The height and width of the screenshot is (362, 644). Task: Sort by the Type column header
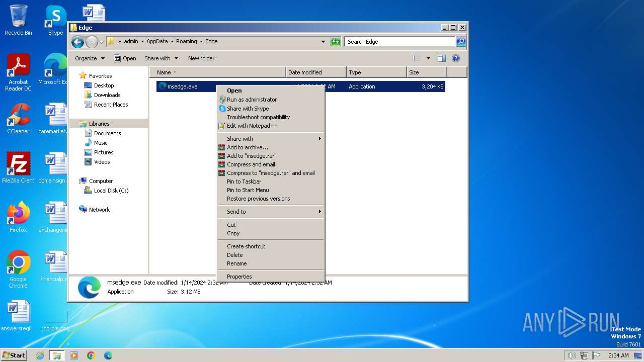(x=376, y=72)
